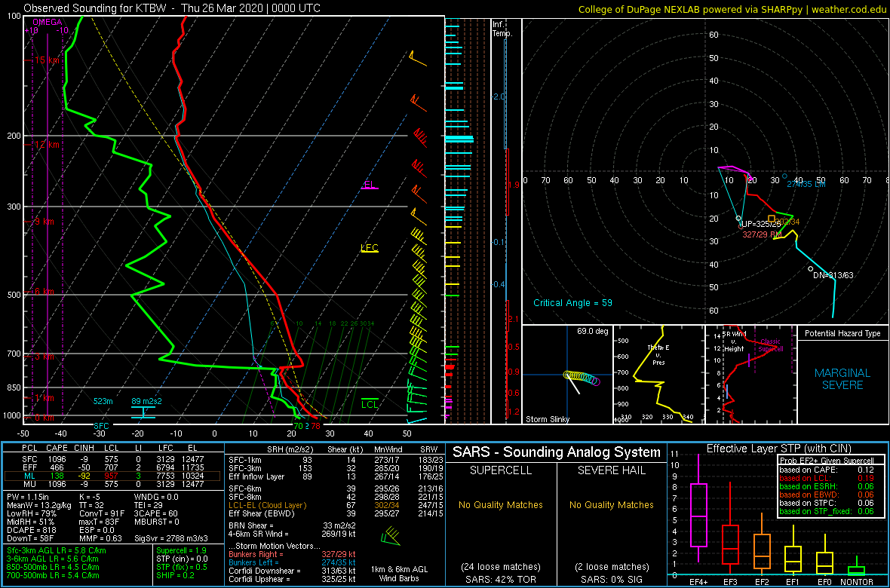Select the 15 km height label
Screen dimensions: 890x588
pyautogui.click(x=48, y=60)
